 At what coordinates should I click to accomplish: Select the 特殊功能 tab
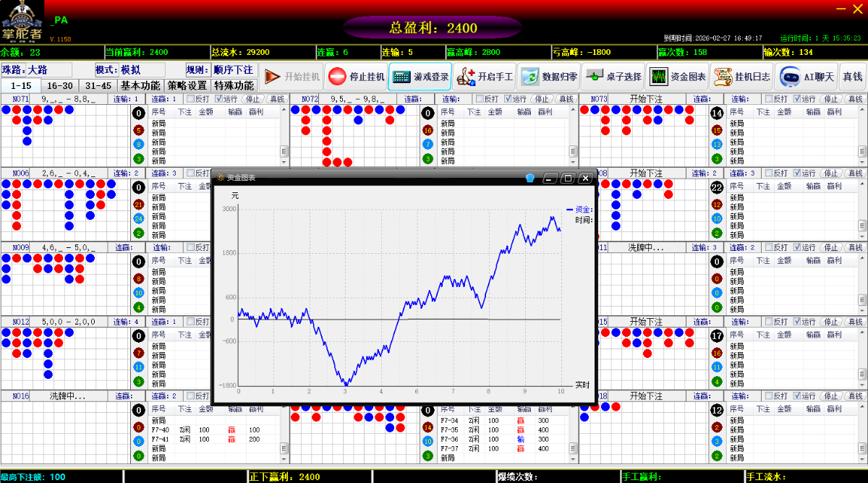[234, 85]
